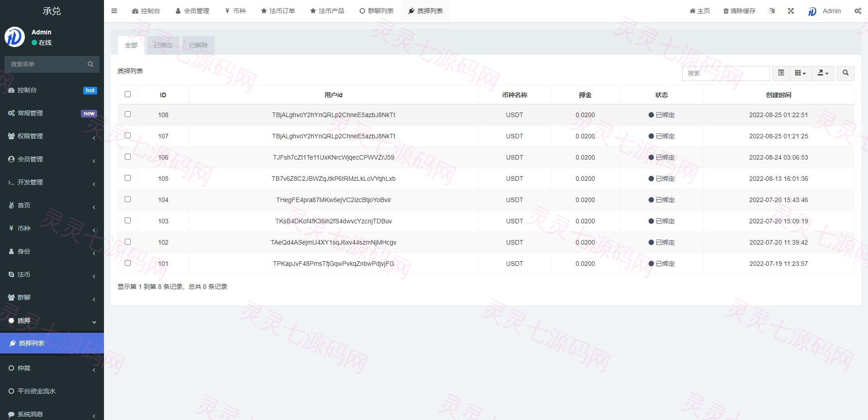The image size is (868, 420).
Task: Switch to the 已解除 filter tab
Action: click(x=198, y=45)
